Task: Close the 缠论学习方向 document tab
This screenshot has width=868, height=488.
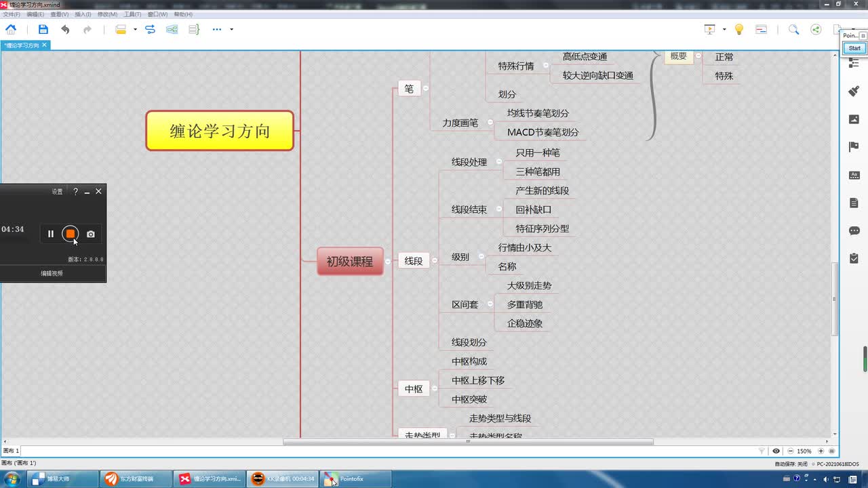Action: [x=44, y=45]
